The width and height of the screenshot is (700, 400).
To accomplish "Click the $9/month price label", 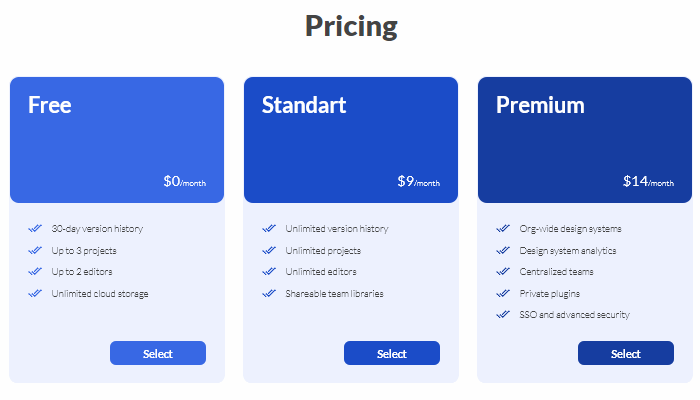I will (418, 182).
